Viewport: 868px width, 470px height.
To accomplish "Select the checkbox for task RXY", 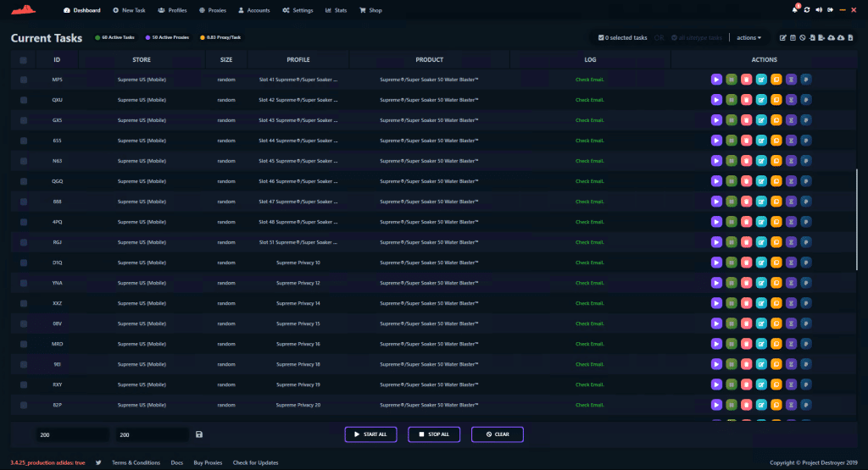I will click(x=23, y=384).
